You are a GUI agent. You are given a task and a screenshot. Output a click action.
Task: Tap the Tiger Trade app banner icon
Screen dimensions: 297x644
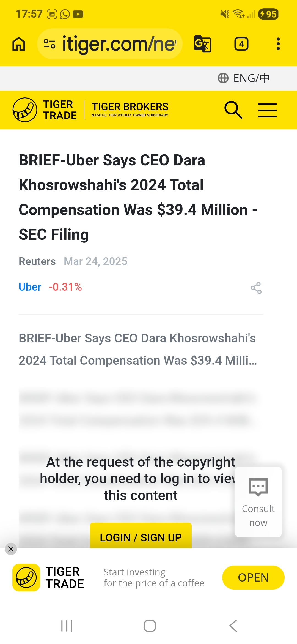[26, 577]
